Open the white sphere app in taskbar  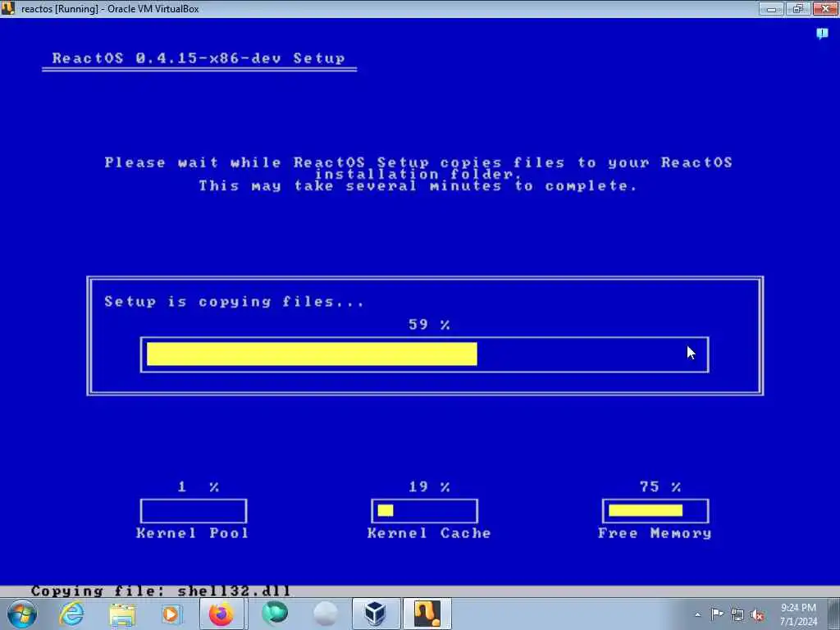325,614
